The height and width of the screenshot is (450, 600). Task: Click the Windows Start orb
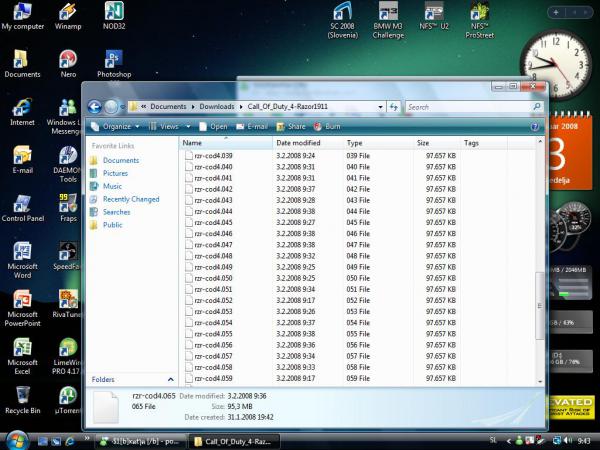tap(17, 440)
